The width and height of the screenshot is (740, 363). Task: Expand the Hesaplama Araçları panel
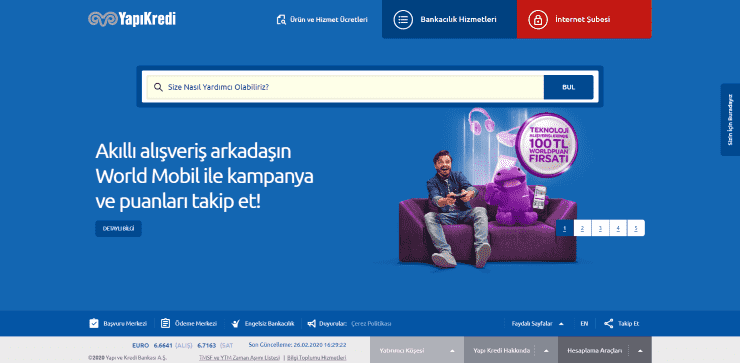point(605,350)
